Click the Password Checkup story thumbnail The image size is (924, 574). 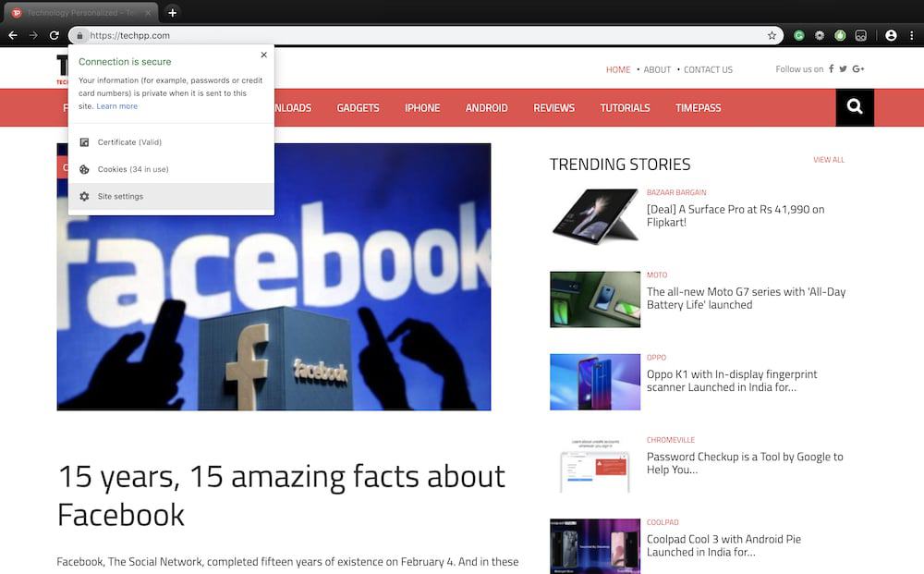click(x=594, y=464)
